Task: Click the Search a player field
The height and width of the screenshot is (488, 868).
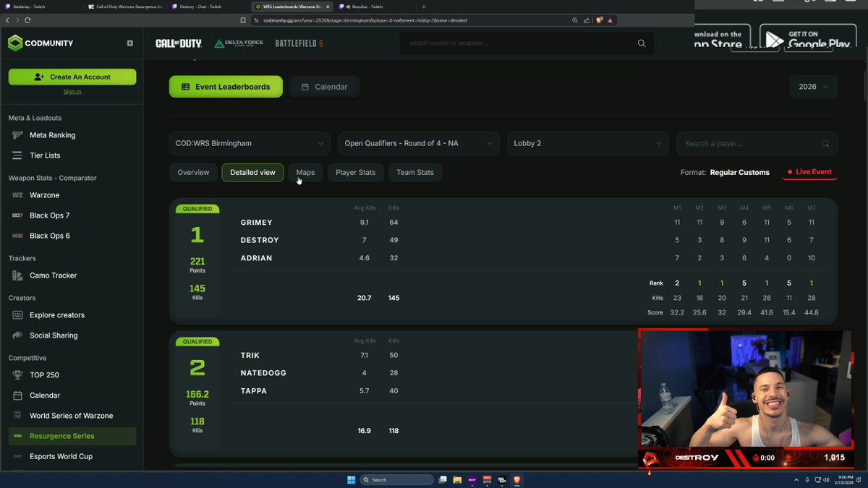Action: (x=757, y=143)
